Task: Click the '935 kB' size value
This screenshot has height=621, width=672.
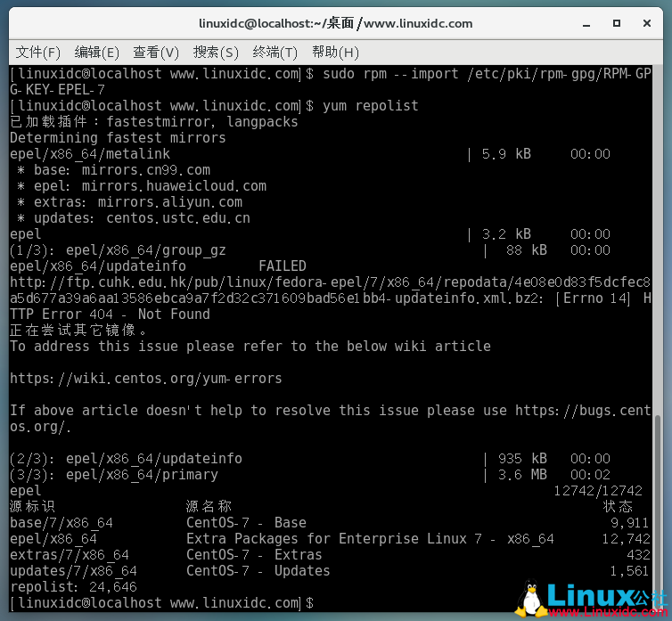Action: pos(522,459)
